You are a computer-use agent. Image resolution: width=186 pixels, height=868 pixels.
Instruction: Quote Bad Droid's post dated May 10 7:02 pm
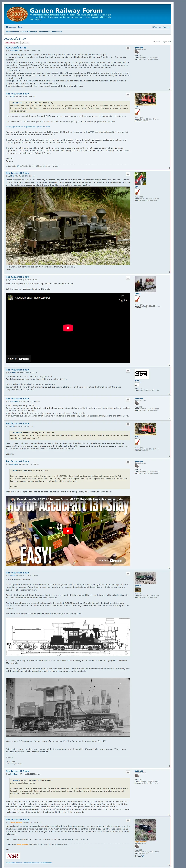pos(128,462)
